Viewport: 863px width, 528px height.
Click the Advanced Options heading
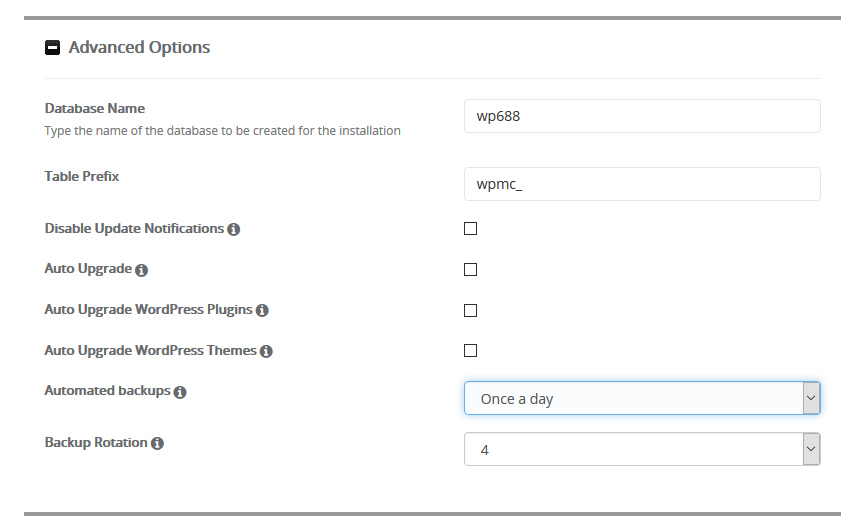(139, 47)
